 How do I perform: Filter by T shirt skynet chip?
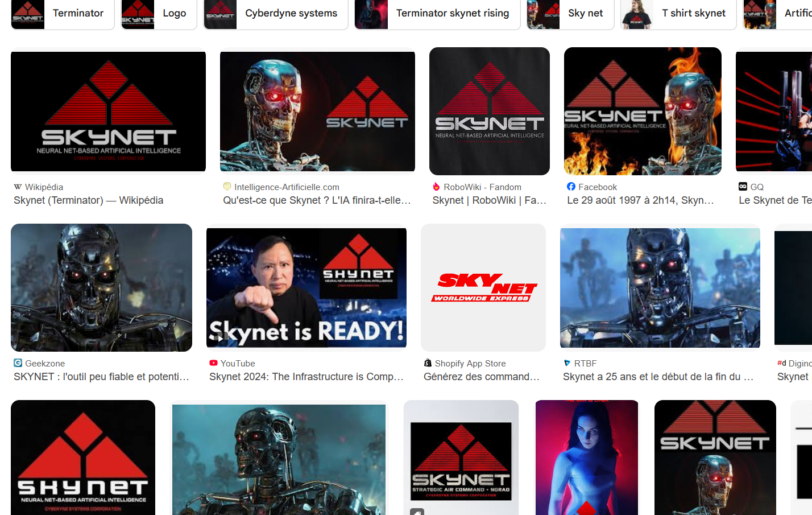pos(678,13)
